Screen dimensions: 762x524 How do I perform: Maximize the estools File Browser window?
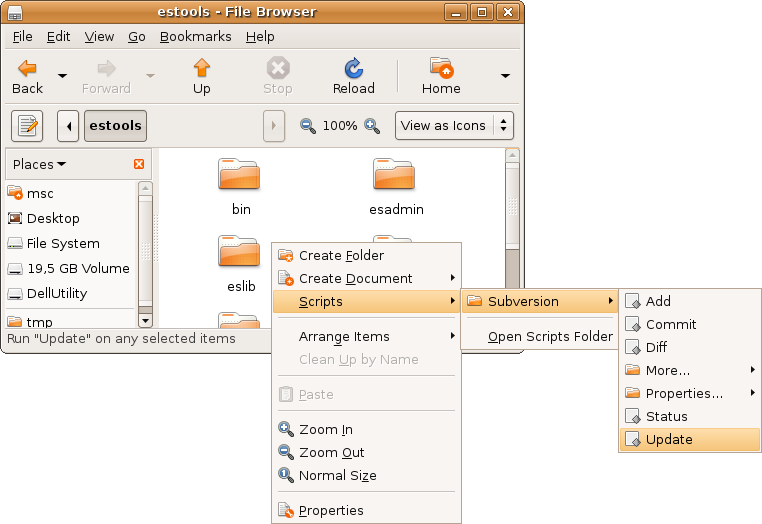point(482,12)
